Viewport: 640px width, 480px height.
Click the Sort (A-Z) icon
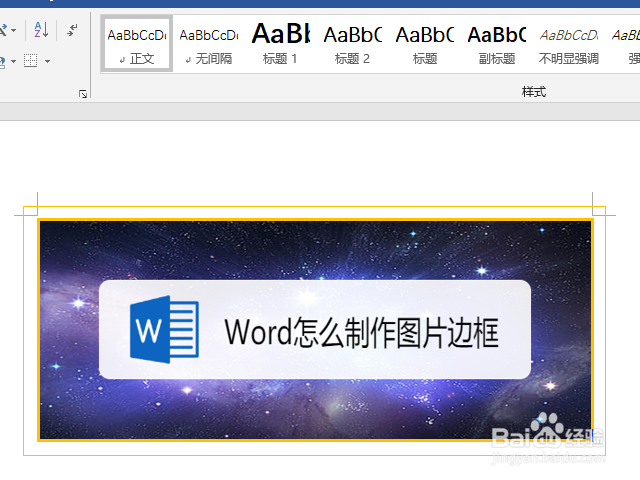coord(41,30)
